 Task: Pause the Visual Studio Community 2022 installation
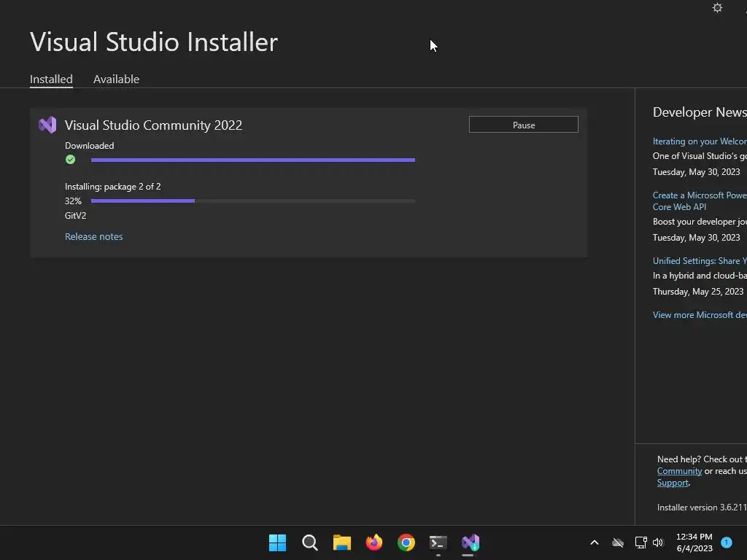click(524, 125)
